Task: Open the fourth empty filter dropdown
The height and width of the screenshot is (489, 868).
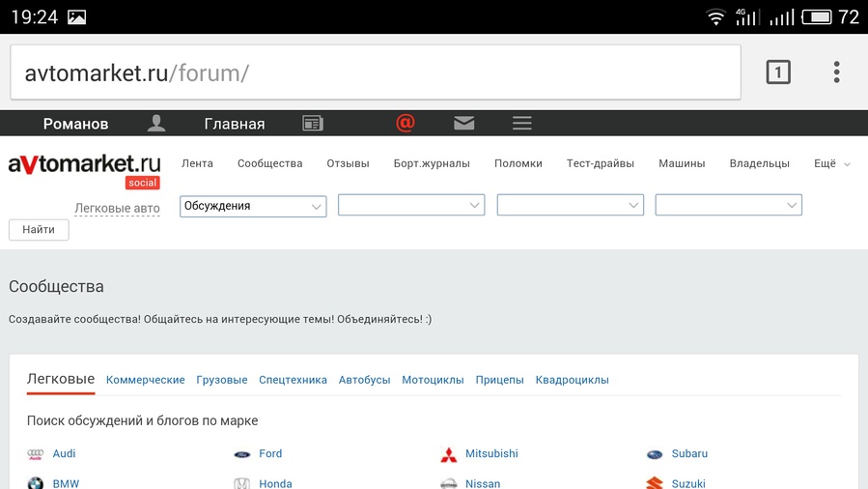Action: 729,205
